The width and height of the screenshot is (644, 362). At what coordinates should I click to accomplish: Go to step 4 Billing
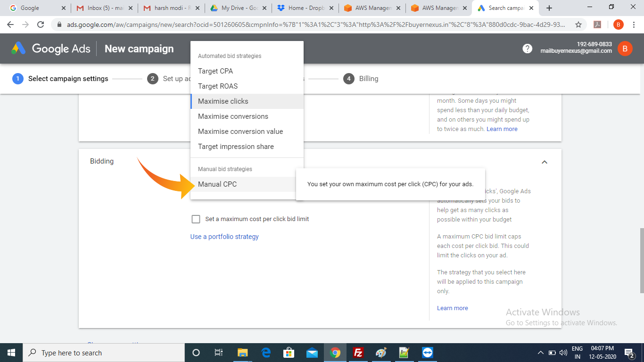361,79
